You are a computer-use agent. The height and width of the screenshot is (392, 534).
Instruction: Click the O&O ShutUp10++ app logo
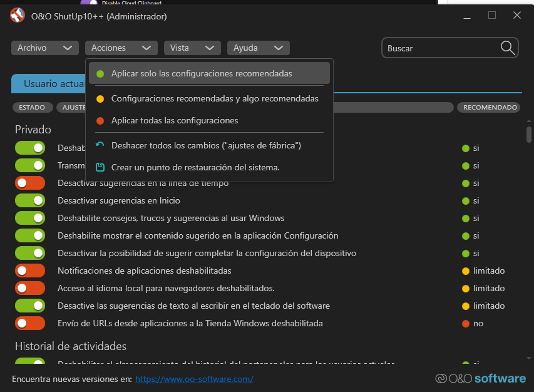click(x=18, y=16)
